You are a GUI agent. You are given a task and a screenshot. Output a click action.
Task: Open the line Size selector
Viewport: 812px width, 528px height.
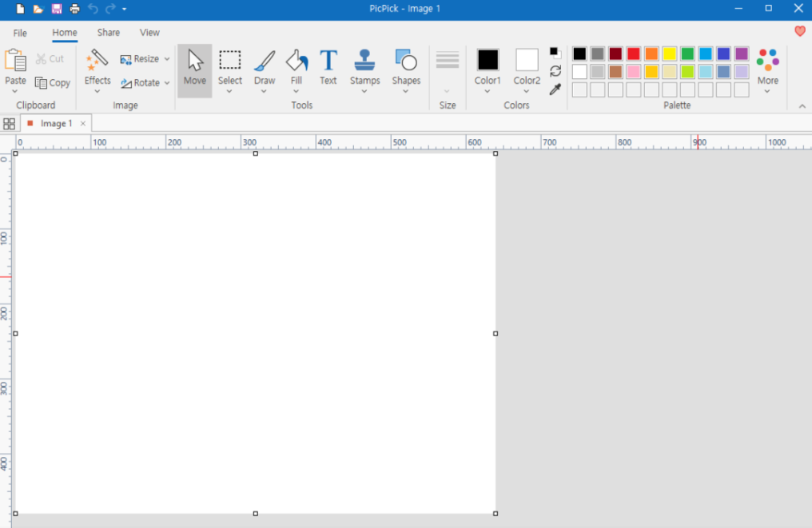coord(448,71)
